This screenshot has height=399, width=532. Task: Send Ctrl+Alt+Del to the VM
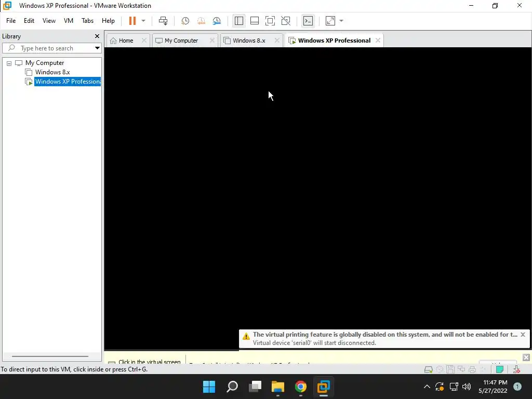(163, 21)
